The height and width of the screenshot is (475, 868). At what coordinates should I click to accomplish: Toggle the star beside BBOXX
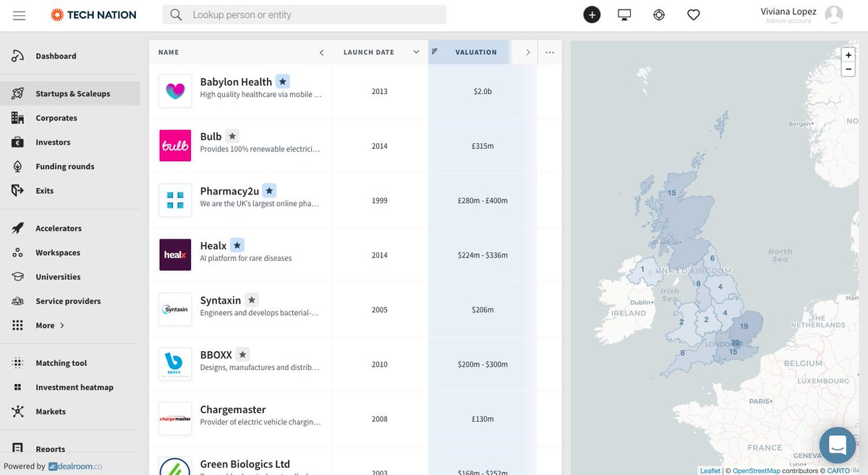click(242, 354)
